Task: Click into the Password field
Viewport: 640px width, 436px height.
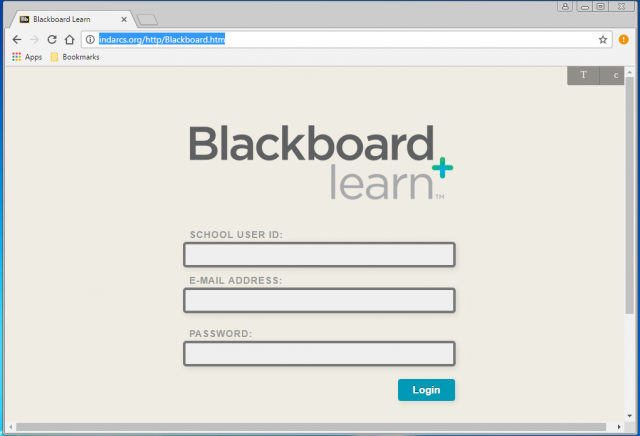Action: (x=319, y=354)
